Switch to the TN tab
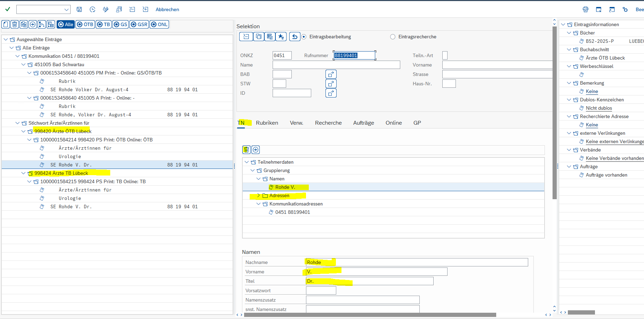The width and height of the screenshot is (644, 319). pos(241,123)
